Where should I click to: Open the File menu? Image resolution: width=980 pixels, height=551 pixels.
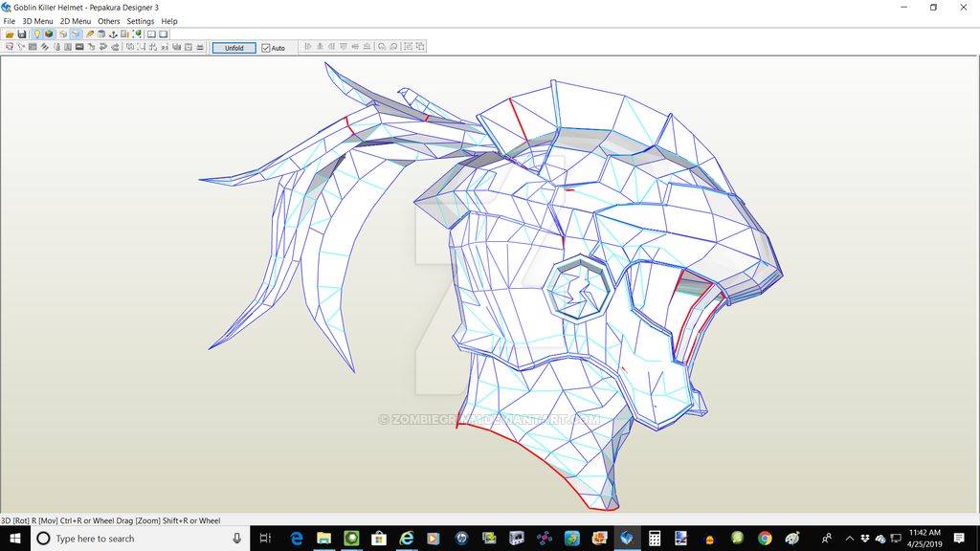coord(10,21)
